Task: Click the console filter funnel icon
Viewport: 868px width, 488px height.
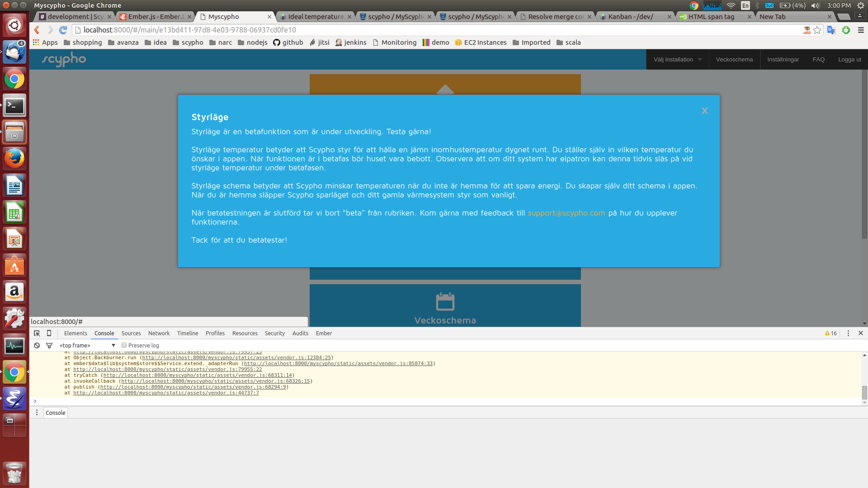Action: tap(49, 346)
